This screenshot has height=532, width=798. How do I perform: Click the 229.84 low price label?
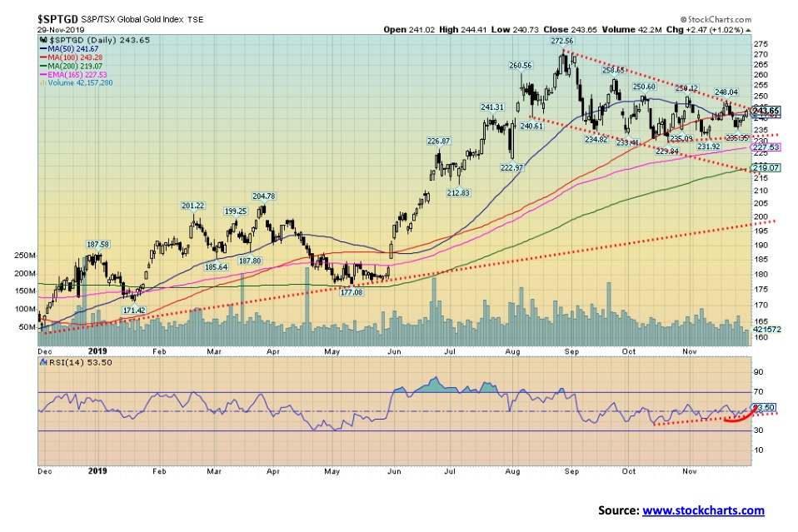(667, 152)
